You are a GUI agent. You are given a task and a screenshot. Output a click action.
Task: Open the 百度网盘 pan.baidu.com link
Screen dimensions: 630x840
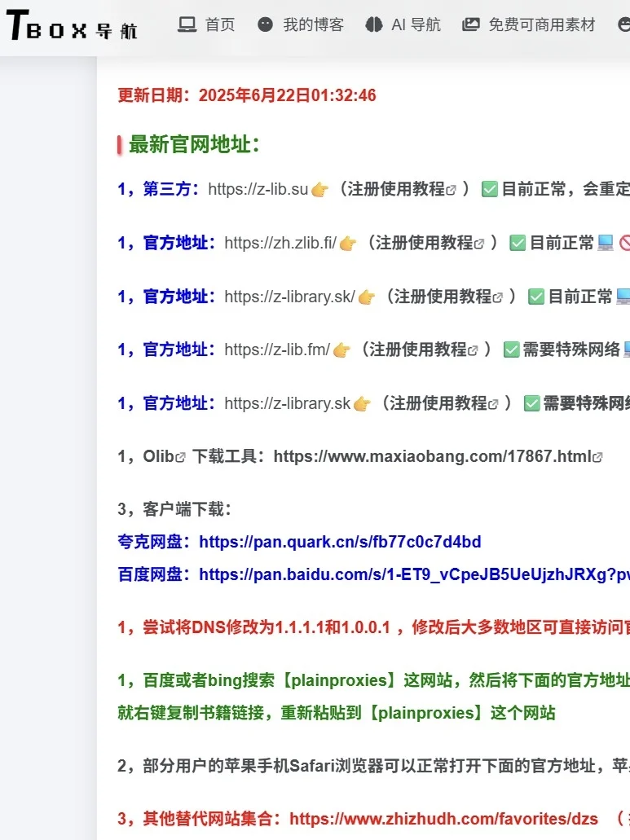(414, 575)
